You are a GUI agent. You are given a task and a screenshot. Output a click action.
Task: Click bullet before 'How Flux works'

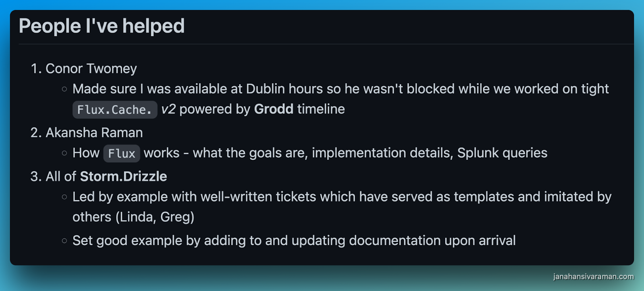[64, 153]
